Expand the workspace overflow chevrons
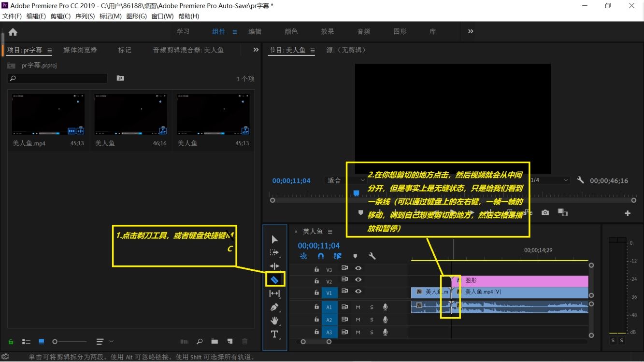The width and height of the screenshot is (644, 362). pos(471,31)
